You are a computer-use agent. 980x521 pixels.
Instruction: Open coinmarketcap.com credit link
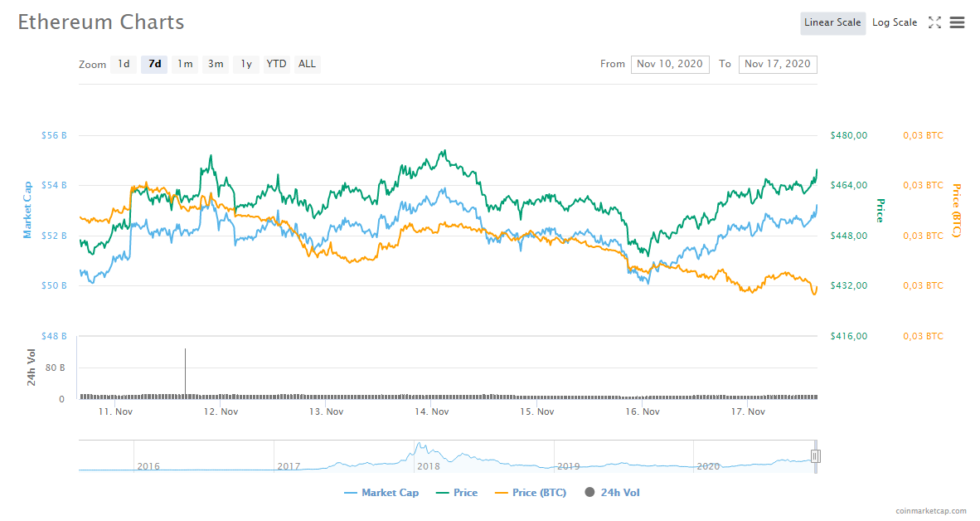pyautogui.click(x=931, y=511)
